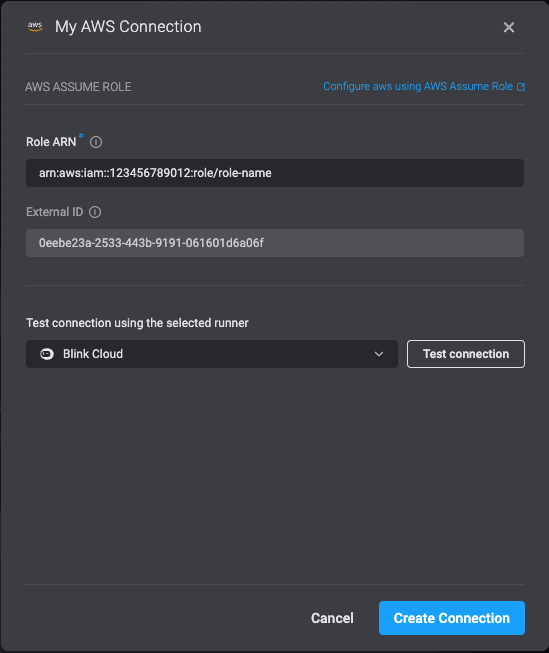This screenshot has width=549, height=653.
Task: Click the Blink Cloud runner icon
Action: point(47,354)
